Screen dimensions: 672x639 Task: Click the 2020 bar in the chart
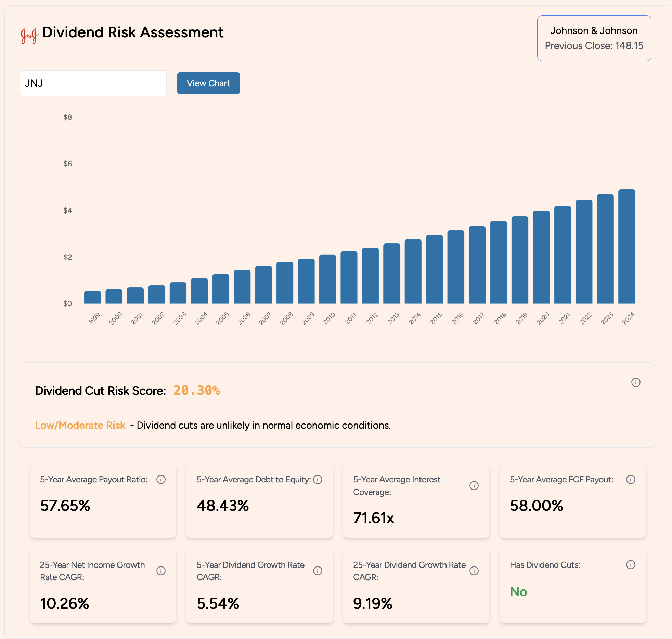pyautogui.click(x=541, y=257)
